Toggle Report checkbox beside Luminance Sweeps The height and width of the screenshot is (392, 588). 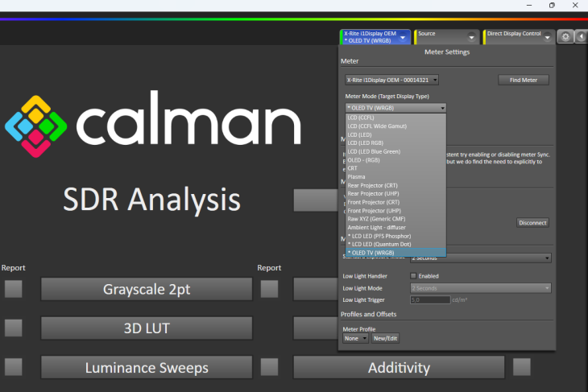point(14,367)
